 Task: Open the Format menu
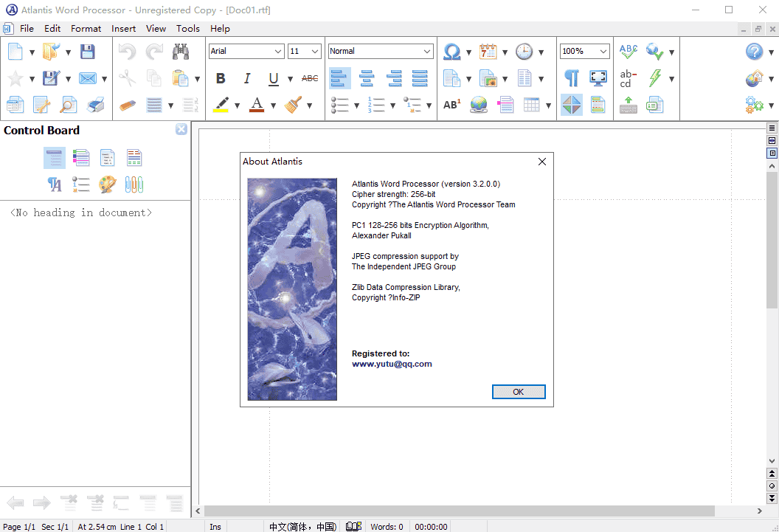(x=86, y=28)
